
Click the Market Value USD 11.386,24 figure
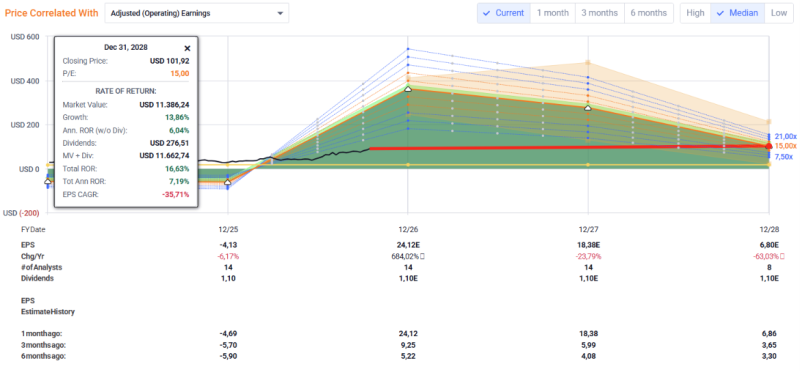click(164, 105)
